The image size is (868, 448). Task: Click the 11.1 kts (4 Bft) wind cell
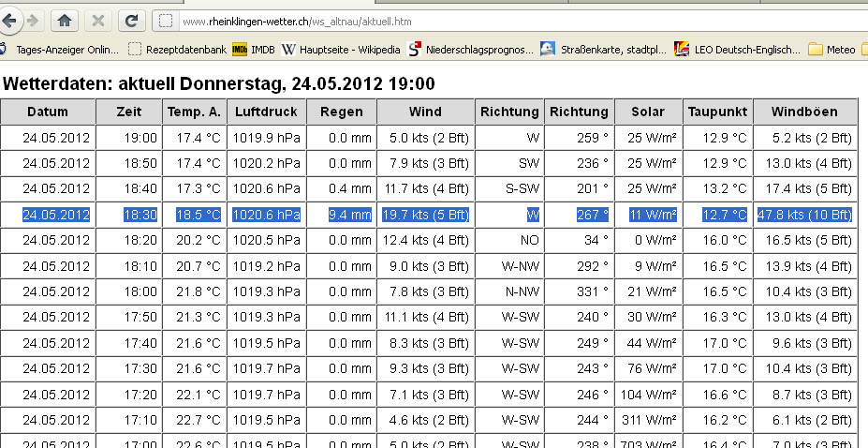pos(425,317)
